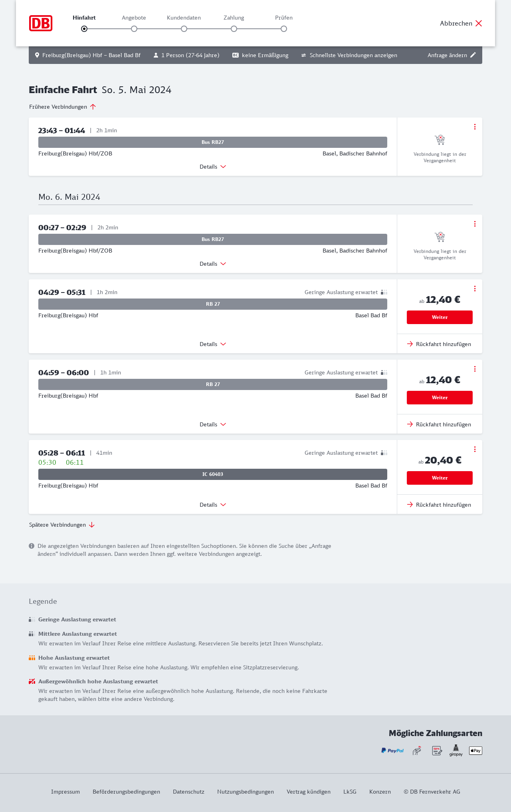Open three-dot menu for IC 60403 connection
This screenshot has width=511, height=812.
pyautogui.click(x=475, y=449)
